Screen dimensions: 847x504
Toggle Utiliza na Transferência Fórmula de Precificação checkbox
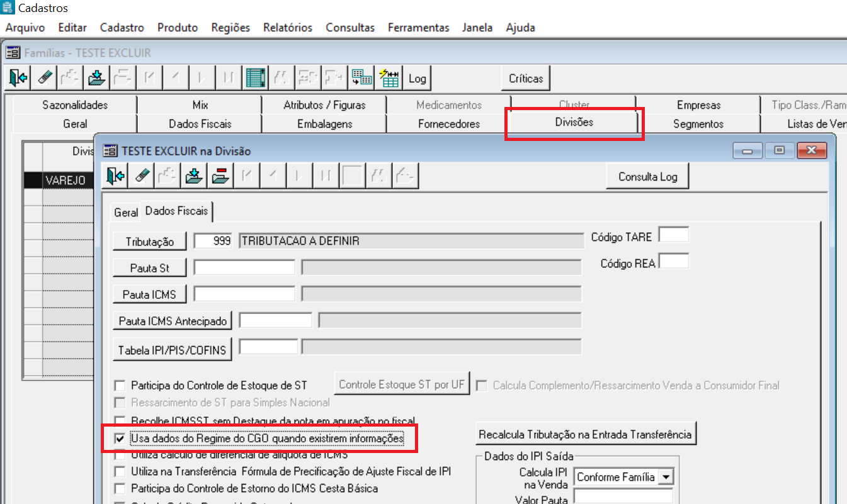pos(120,471)
